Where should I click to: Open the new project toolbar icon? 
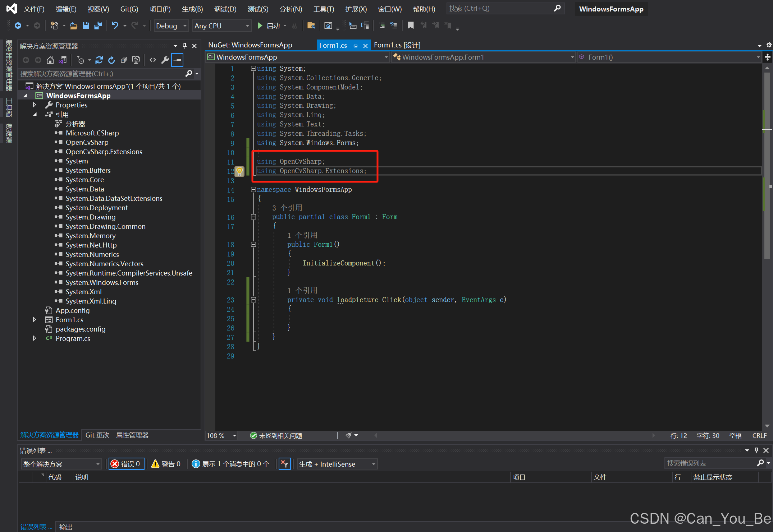(x=54, y=26)
